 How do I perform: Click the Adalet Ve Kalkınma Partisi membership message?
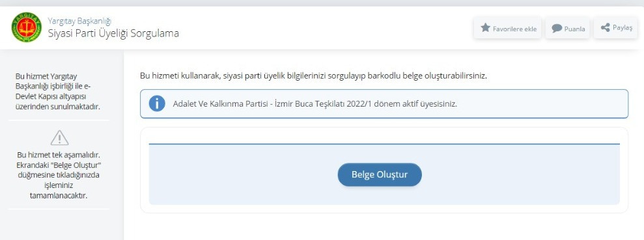(315, 104)
